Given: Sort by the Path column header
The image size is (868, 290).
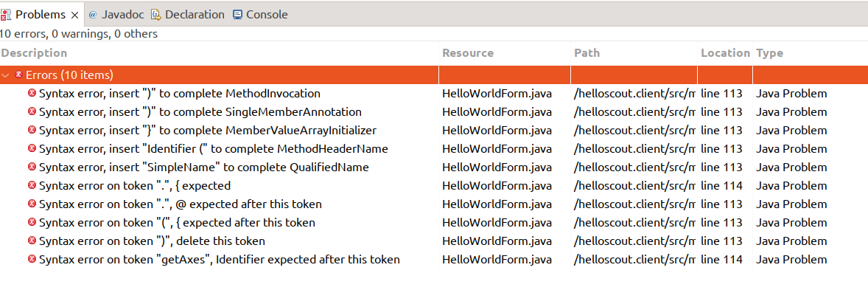Looking at the screenshot, I should (x=587, y=53).
